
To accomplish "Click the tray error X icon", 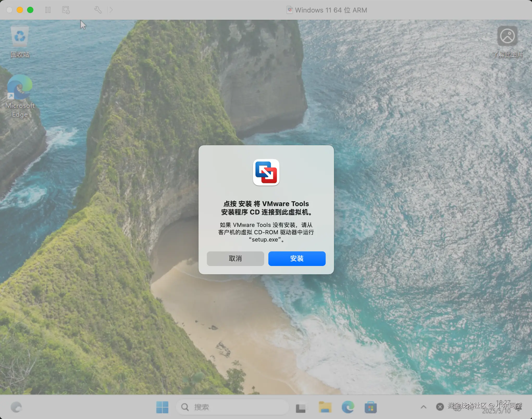I will coord(440,407).
